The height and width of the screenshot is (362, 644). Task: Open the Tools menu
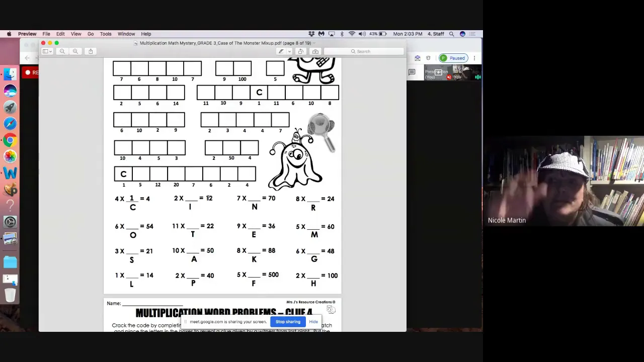point(106,34)
